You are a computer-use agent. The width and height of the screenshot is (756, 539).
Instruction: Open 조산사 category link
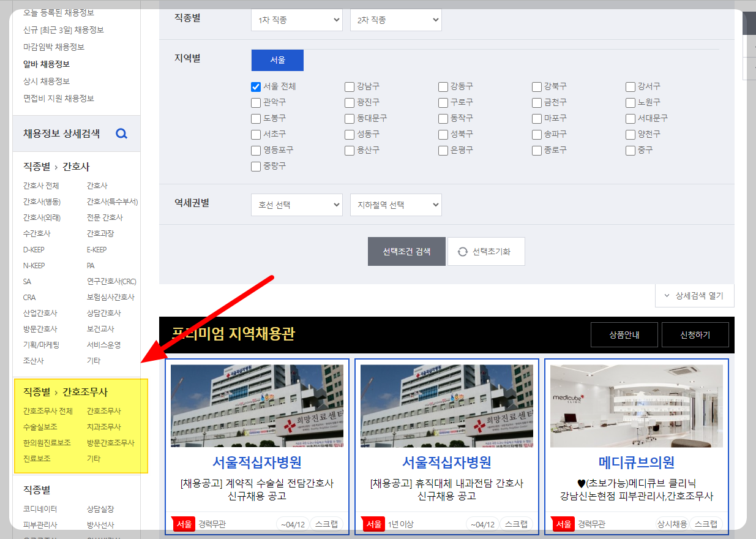click(34, 361)
